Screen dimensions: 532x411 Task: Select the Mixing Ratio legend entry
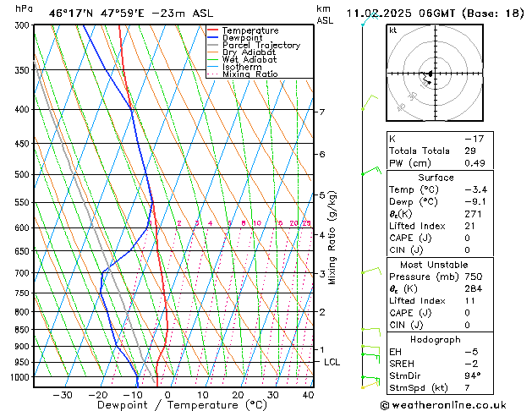[x=250, y=74]
